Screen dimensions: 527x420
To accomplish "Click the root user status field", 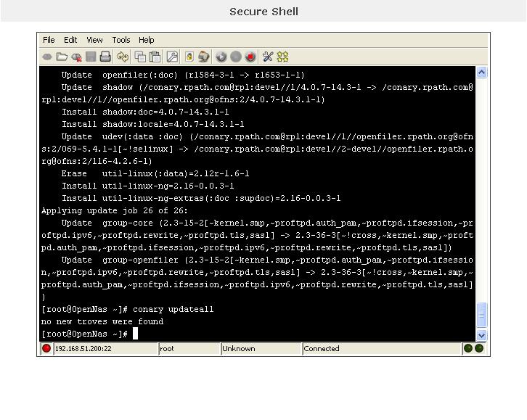I will [x=189, y=348].
